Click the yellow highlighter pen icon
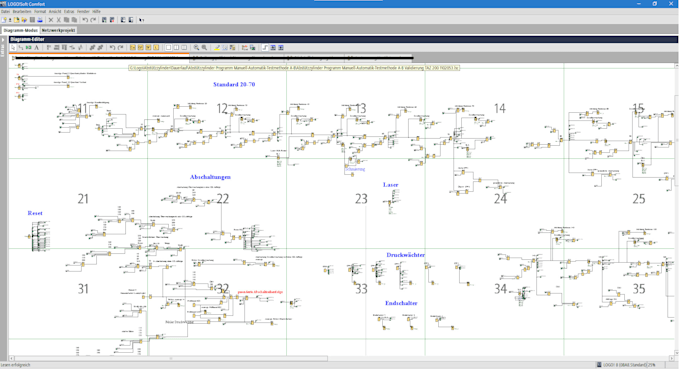Image resolution: width=680 pixels, height=370 pixels. 217,48
